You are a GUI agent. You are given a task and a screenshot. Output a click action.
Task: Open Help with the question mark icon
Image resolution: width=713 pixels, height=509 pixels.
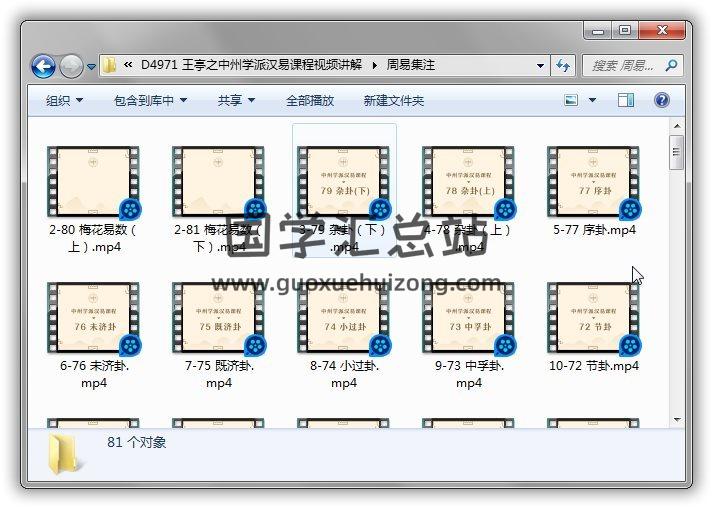click(662, 100)
